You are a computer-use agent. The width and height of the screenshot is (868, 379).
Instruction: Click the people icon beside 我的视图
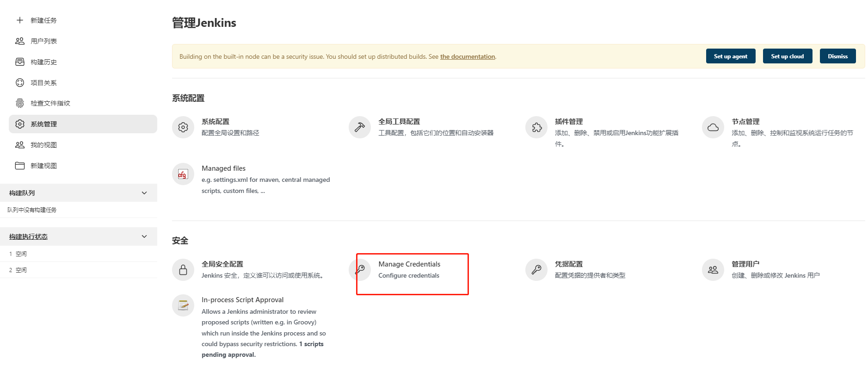(x=20, y=145)
